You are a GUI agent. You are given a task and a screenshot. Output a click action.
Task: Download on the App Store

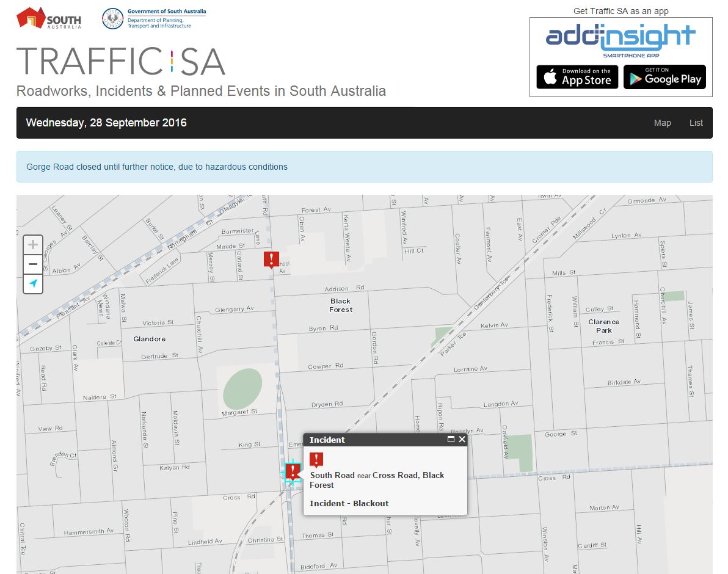coord(577,76)
